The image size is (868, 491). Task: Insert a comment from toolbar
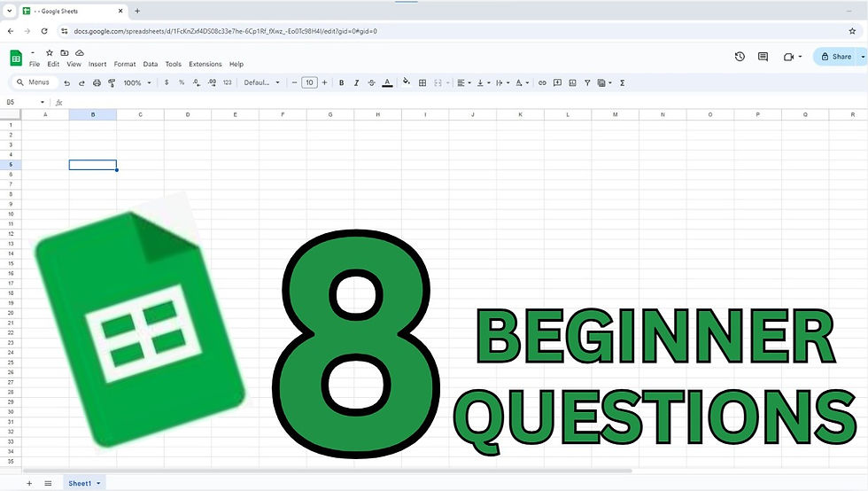point(557,82)
